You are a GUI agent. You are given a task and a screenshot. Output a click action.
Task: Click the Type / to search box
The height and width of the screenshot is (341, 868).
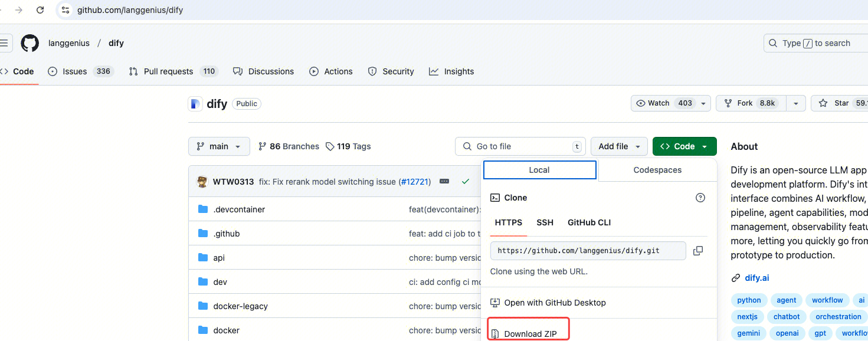point(816,43)
